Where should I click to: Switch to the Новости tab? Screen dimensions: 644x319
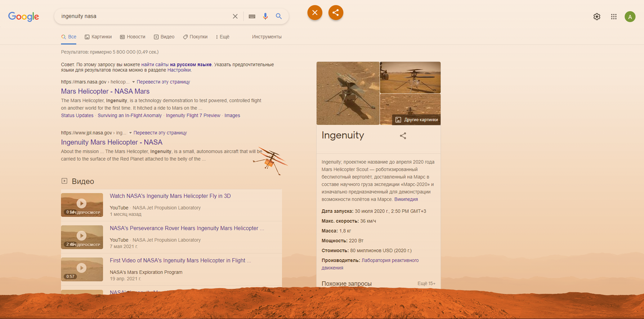point(133,37)
